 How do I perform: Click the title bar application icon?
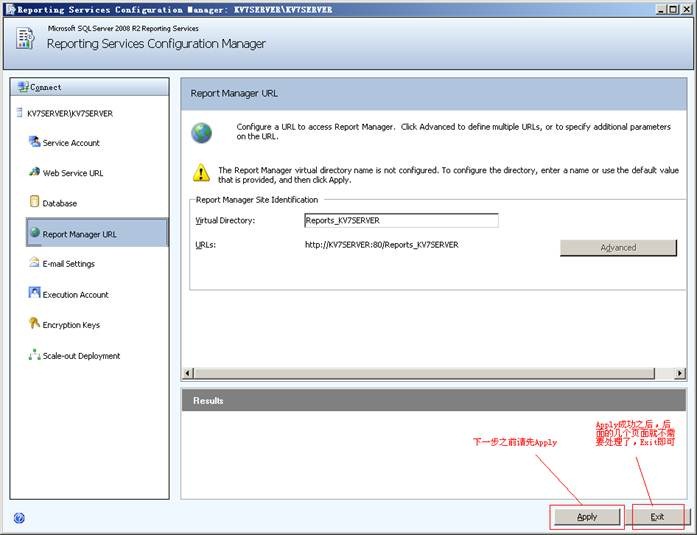tap(10, 9)
